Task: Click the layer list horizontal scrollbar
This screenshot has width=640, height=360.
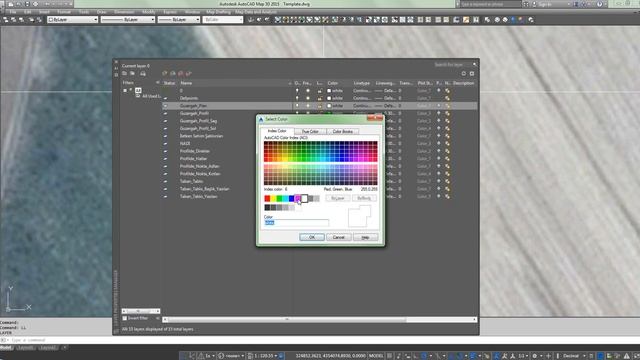Action: pyautogui.click(x=320, y=320)
